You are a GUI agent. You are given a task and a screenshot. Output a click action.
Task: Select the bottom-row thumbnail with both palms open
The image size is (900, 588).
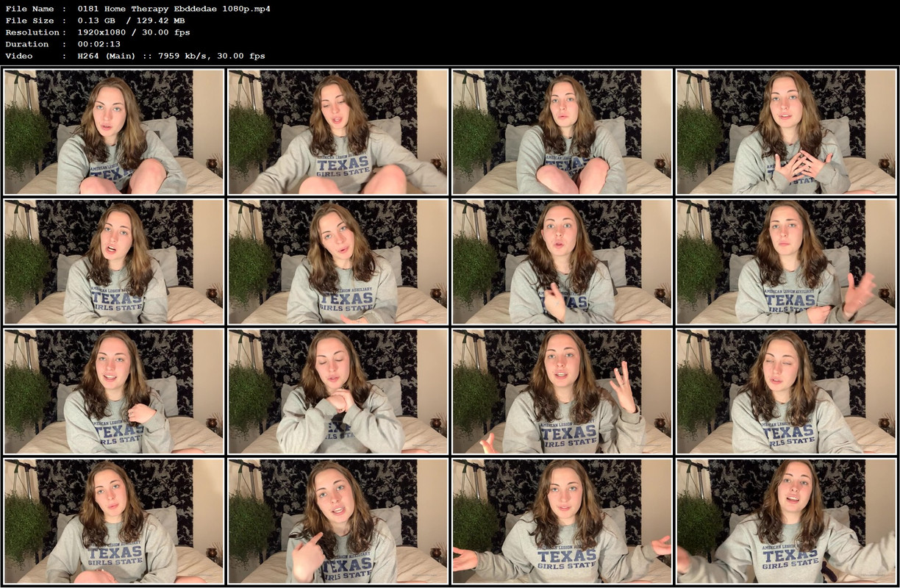pyautogui.click(x=562, y=522)
